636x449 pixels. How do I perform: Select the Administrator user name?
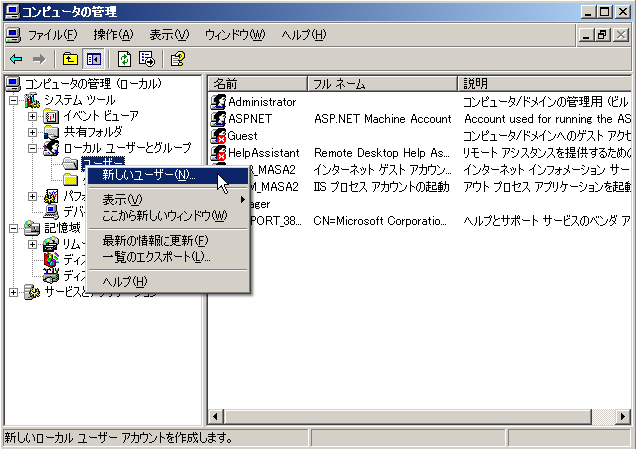(262, 102)
